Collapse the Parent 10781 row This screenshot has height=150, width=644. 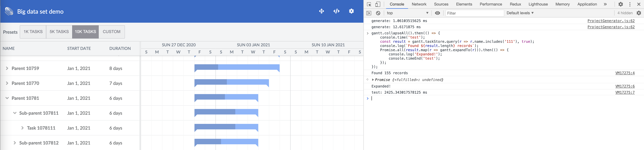coord(7,98)
